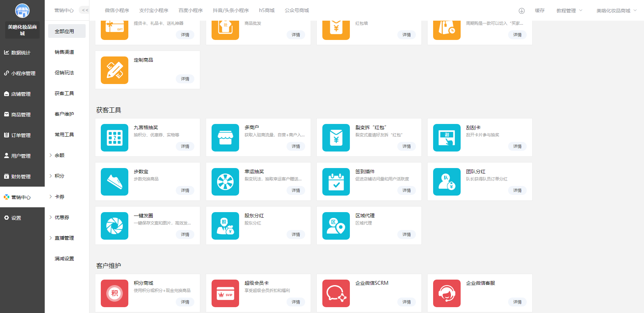
Task: Click the 红包墙 orange icon
Action: pos(336,30)
